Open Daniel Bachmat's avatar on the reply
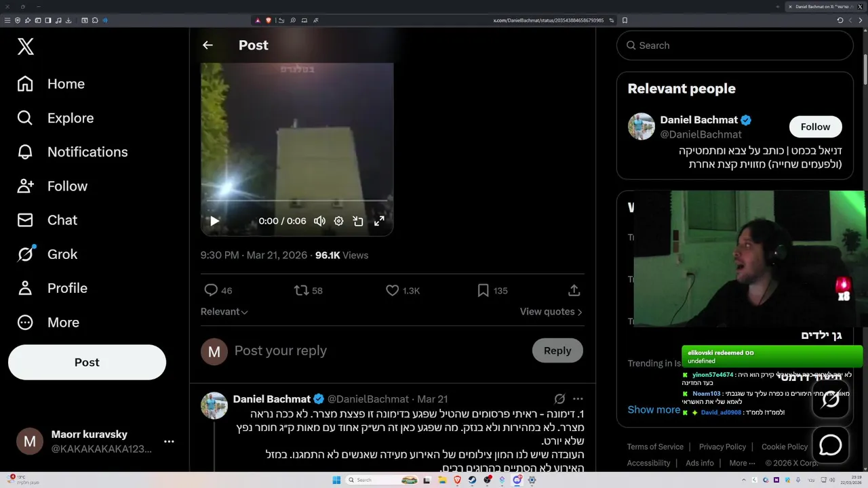The width and height of the screenshot is (868, 488). click(x=214, y=405)
